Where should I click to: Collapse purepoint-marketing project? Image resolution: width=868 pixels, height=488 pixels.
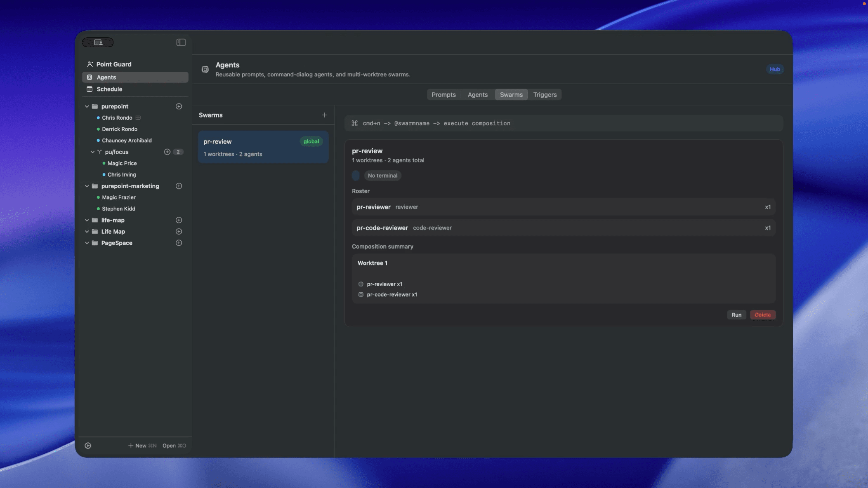(x=87, y=186)
